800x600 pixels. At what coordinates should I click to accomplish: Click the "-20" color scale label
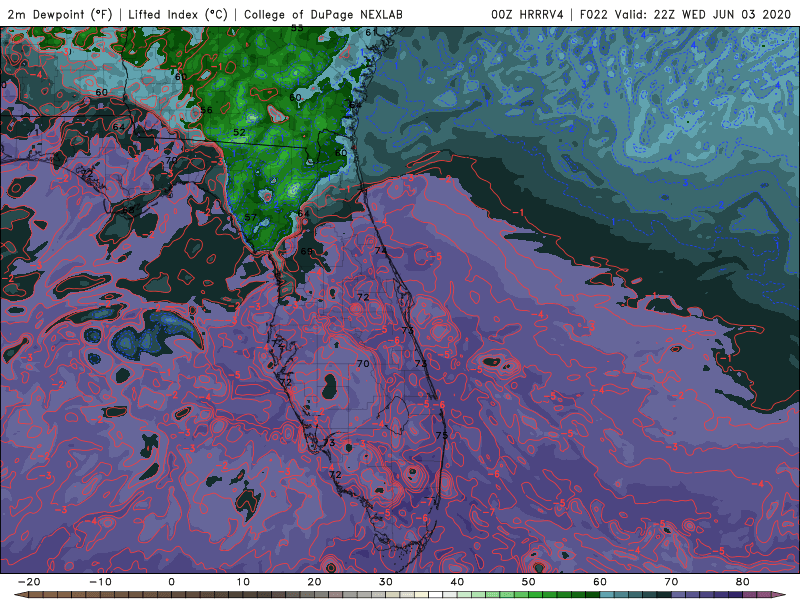click(x=29, y=582)
